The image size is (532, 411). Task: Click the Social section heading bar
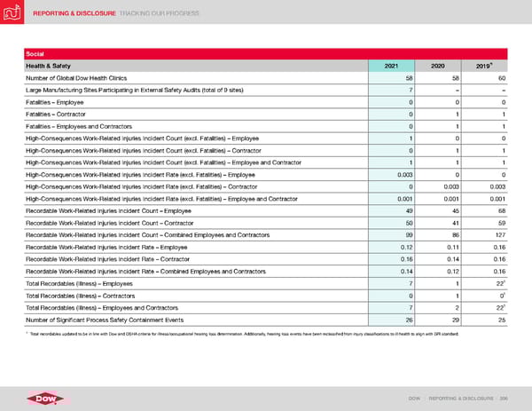click(x=266, y=52)
